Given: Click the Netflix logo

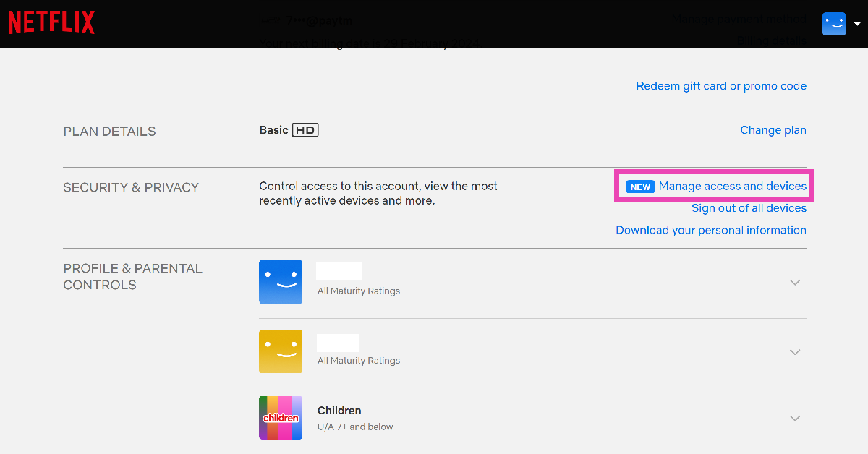Looking at the screenshot, I should click(51, 23).
